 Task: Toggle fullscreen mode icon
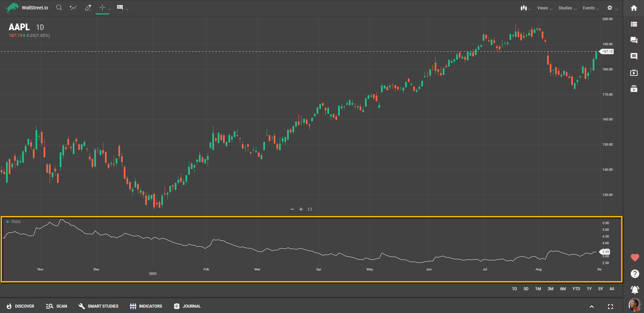pyautogui.click(x=610, y=307)
